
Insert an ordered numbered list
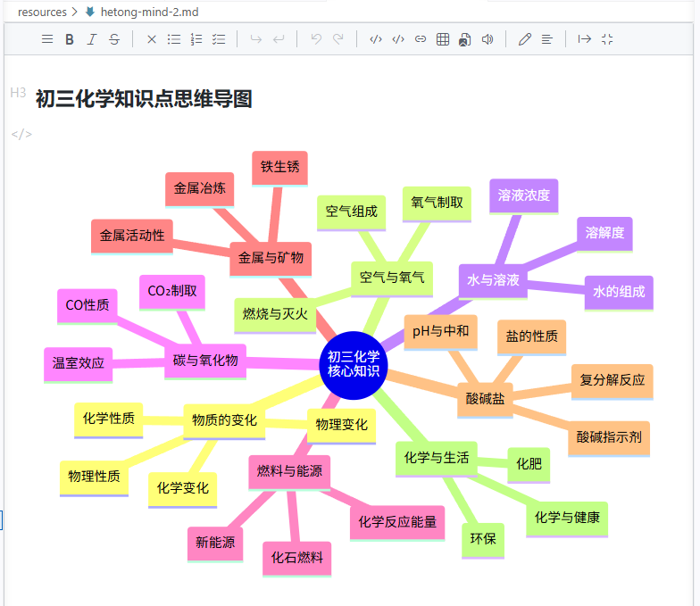pos(196,39)
